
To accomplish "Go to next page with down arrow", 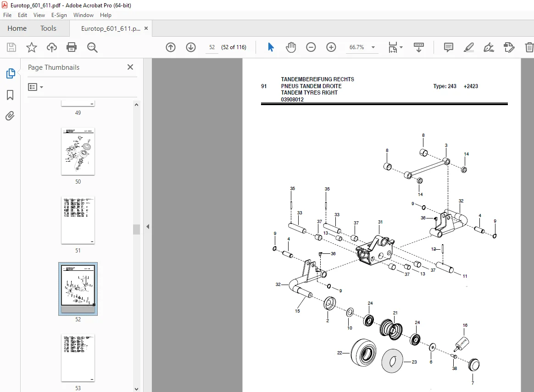I will pos(191,47).
